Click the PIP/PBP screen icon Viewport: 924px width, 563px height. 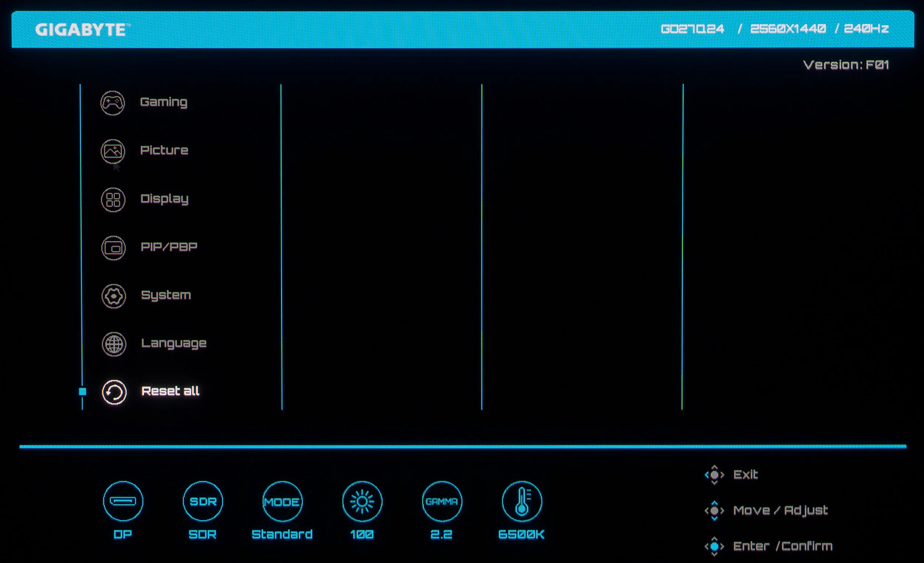click(113, 248)
